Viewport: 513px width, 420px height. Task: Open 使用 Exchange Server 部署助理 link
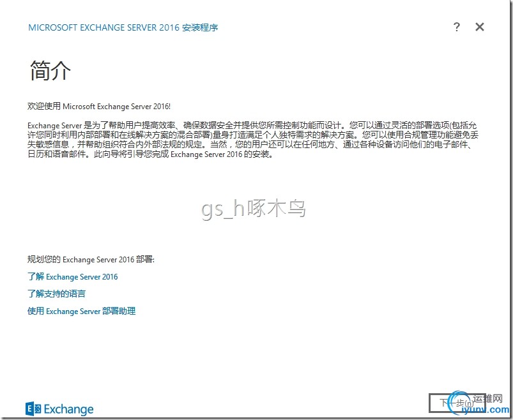click(82, 311)
